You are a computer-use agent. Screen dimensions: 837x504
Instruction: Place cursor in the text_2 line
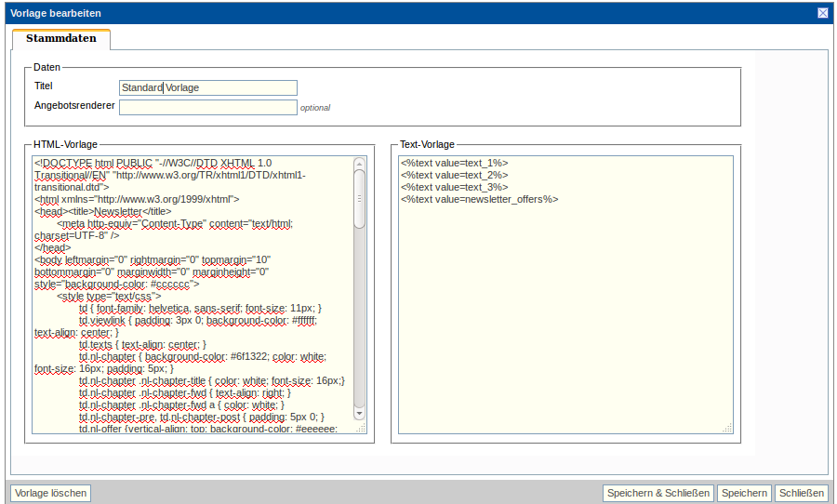click(455, 175)
